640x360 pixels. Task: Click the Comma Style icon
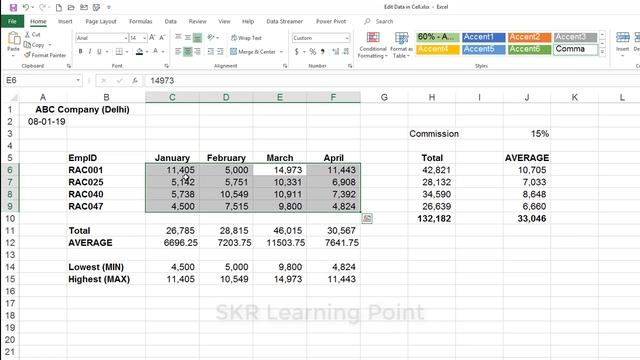point(322,51)
